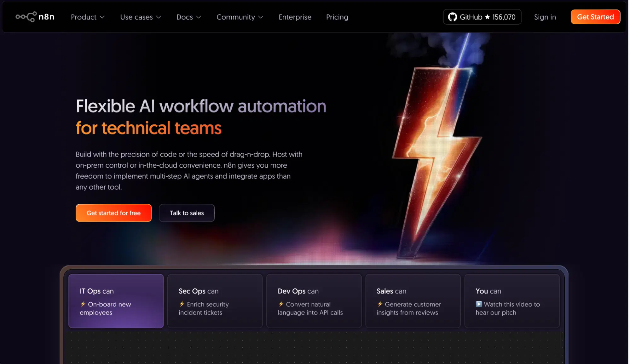
Task: Click the Sign in link
Action: pos(545,17)
